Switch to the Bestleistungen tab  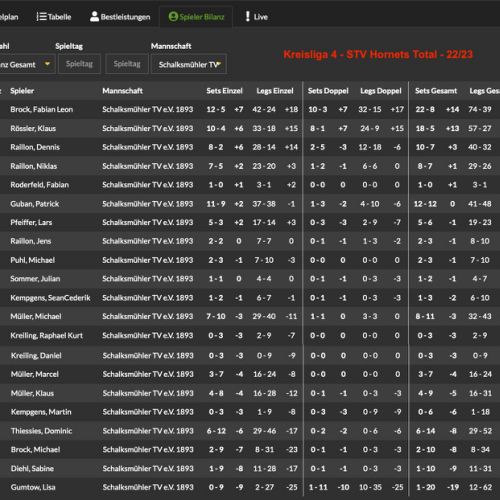pos(120,17)
